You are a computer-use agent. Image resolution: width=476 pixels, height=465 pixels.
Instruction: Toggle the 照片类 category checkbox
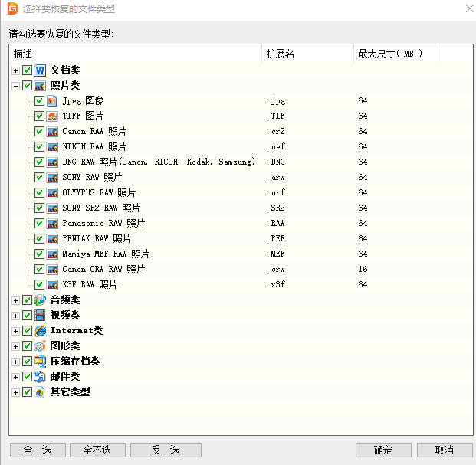click(x=28, y=86)
